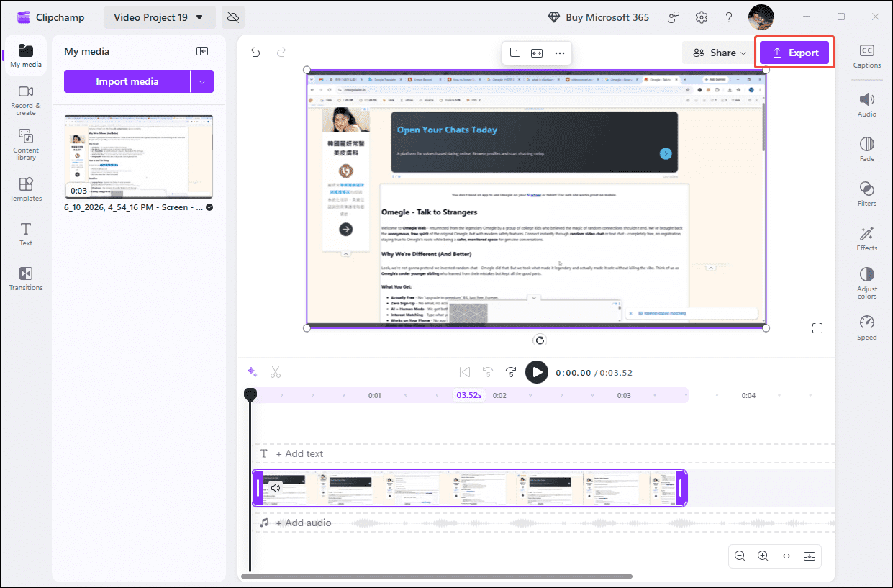
Task: Open the Adjust colors panel
Action: click(x=866, y=283)
